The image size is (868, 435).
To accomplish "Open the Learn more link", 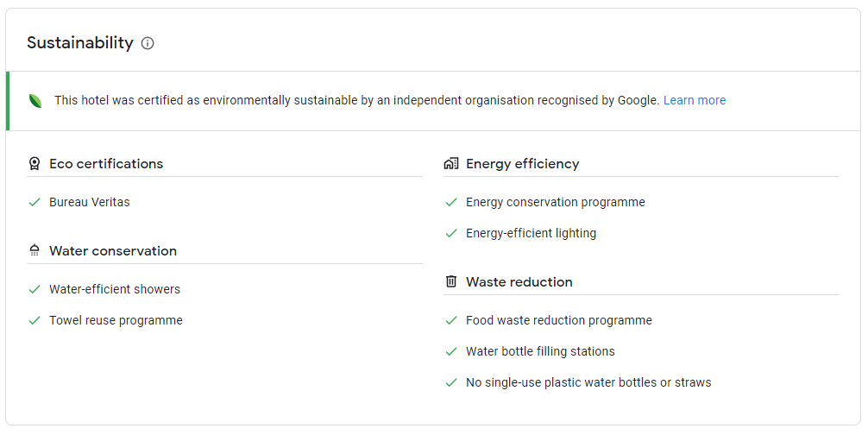I will [x=695, y=100].
